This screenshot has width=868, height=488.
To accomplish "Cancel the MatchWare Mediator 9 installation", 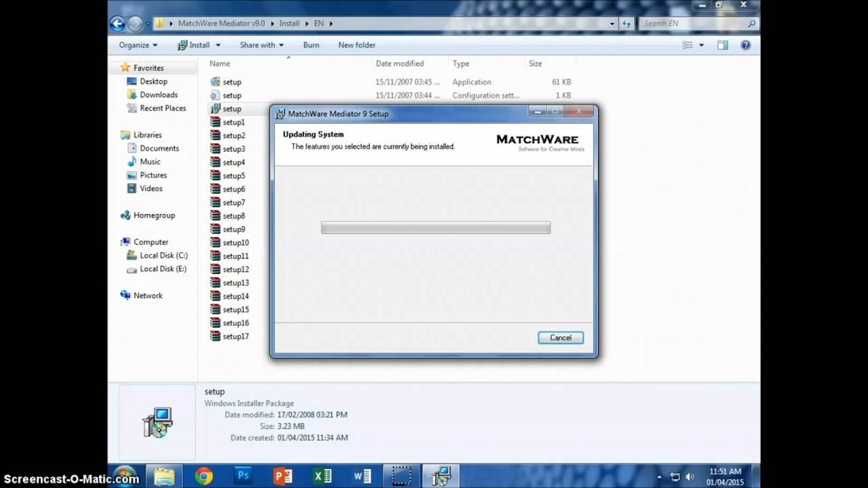I will (560, 338).
